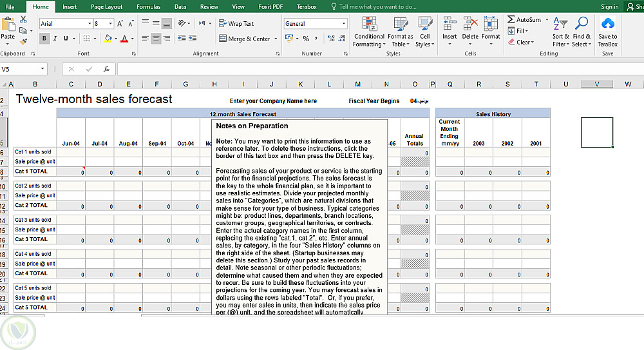Image resolution: width=644 pixels, height=350 pixels.
Task: Cut selection with the scissors icon
Action: point(24,19)
